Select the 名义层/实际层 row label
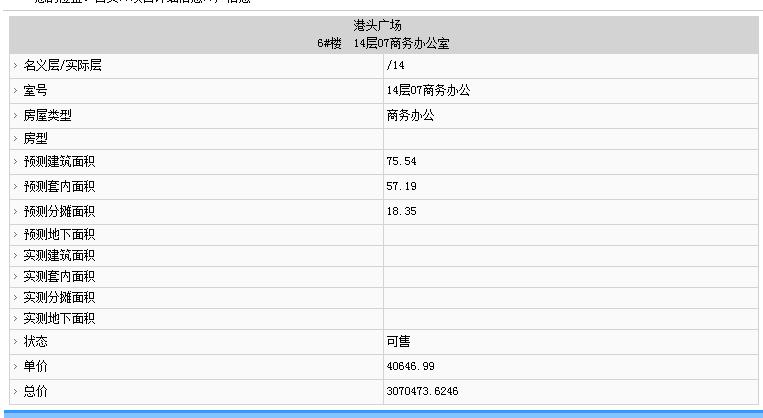Image resolution: width=763 pixels, height=418 pixels. coord(62,65)
